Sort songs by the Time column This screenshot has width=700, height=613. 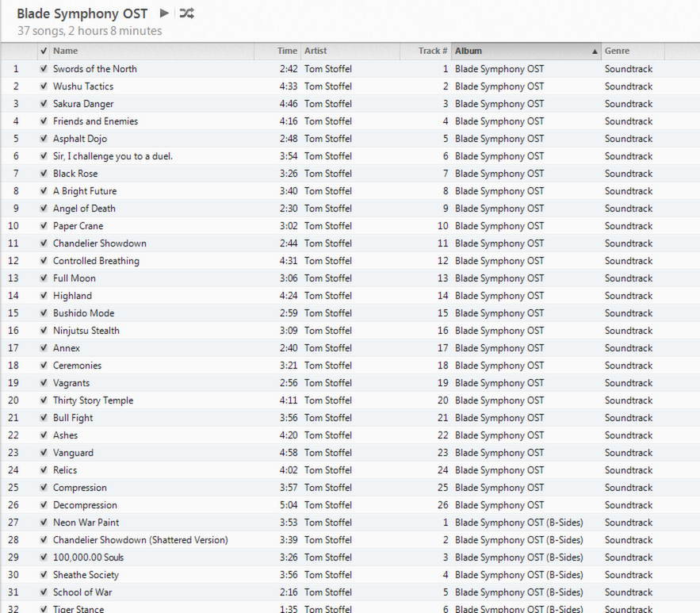point(287,51)
